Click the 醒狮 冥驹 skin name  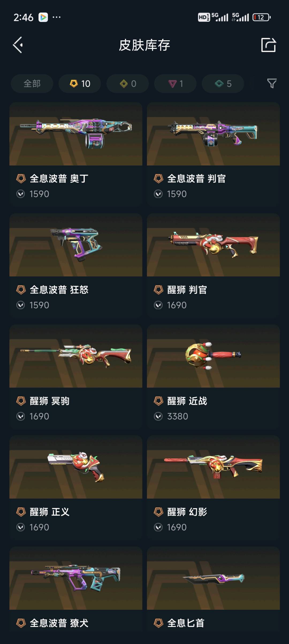(x=50, y=401)
